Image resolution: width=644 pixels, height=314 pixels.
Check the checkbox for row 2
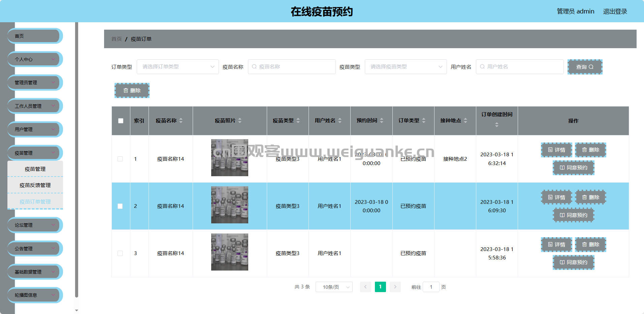coord(120,206)
